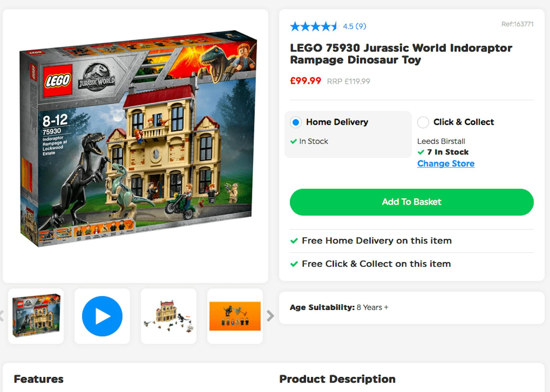
Task: View the assembled mansion set thumbnail
Action: [169, 316]
